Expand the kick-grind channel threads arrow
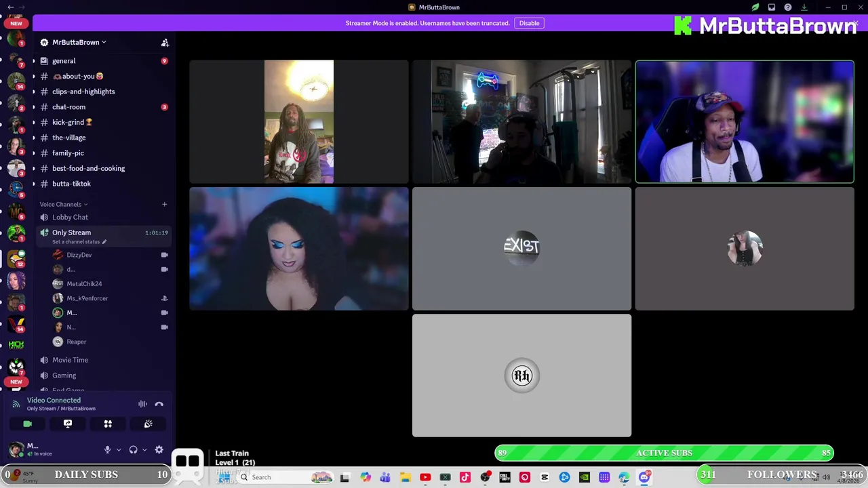This screenshot has height=488, width=868. click(x=34, y=122)
